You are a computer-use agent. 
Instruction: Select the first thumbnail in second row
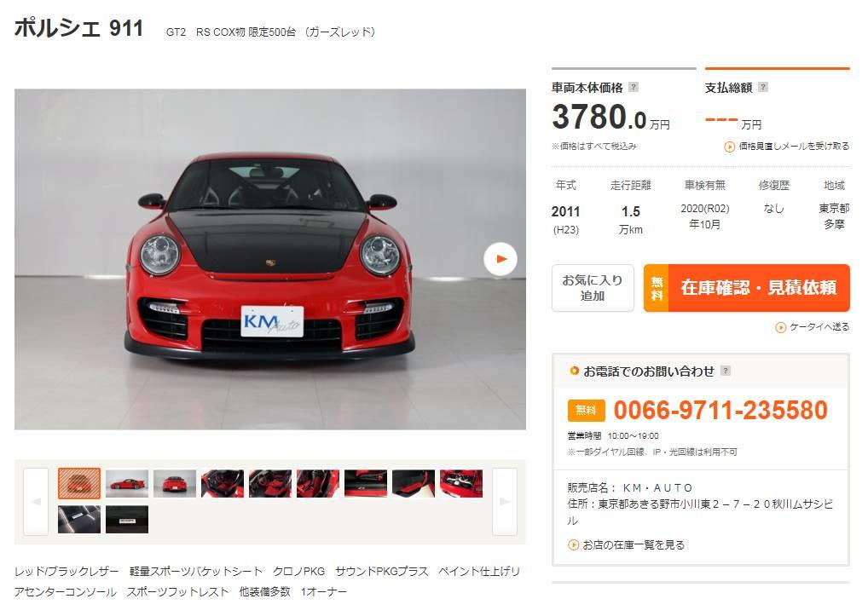click(79, 519)
